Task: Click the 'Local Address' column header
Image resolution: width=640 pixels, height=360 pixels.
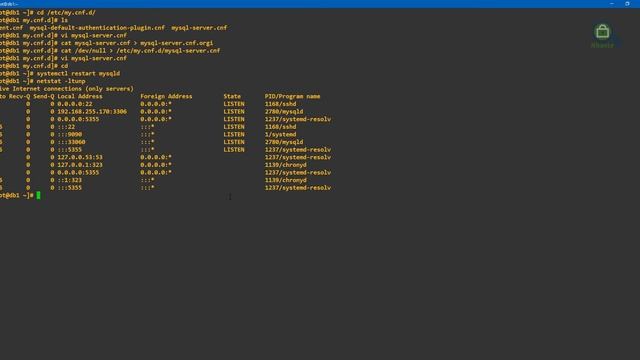Action: point(80,96)
